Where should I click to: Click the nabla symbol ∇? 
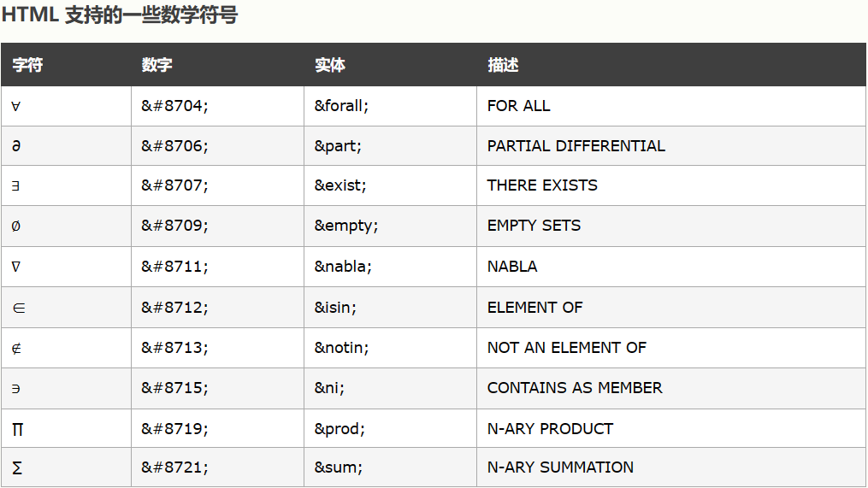tap(16, 267)
